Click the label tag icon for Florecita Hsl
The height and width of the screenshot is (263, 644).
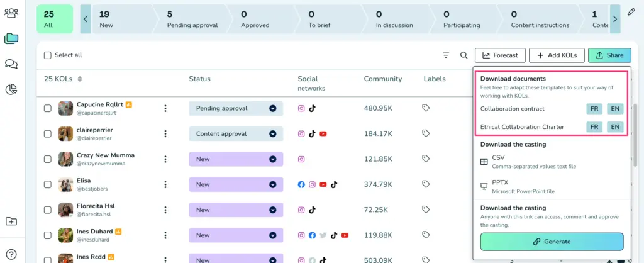click(x=426, y=210)
